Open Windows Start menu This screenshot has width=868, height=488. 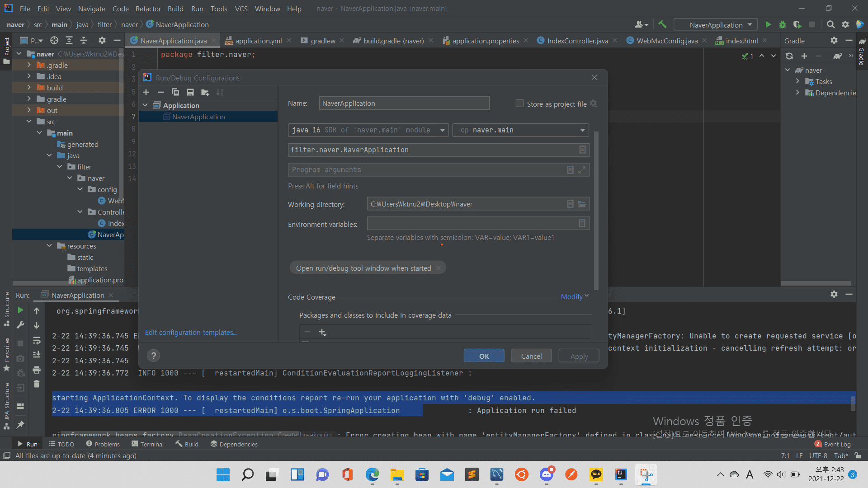pos(223,474)
